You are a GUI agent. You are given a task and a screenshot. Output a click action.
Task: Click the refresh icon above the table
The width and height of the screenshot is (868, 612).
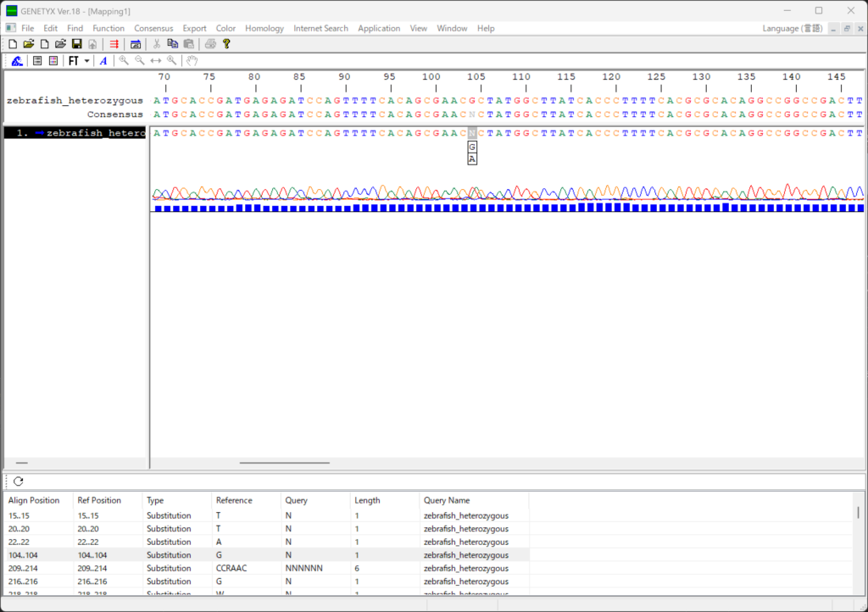point(18,481)
